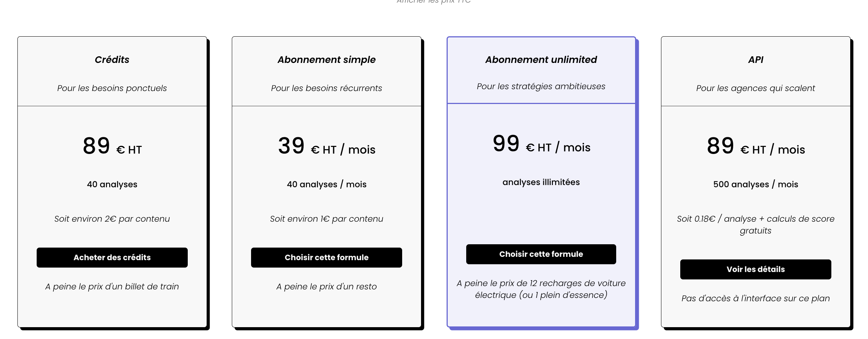
Task: Click the 39 € HT / mois price
Action: pyautogui.click(x=326, y=147)
